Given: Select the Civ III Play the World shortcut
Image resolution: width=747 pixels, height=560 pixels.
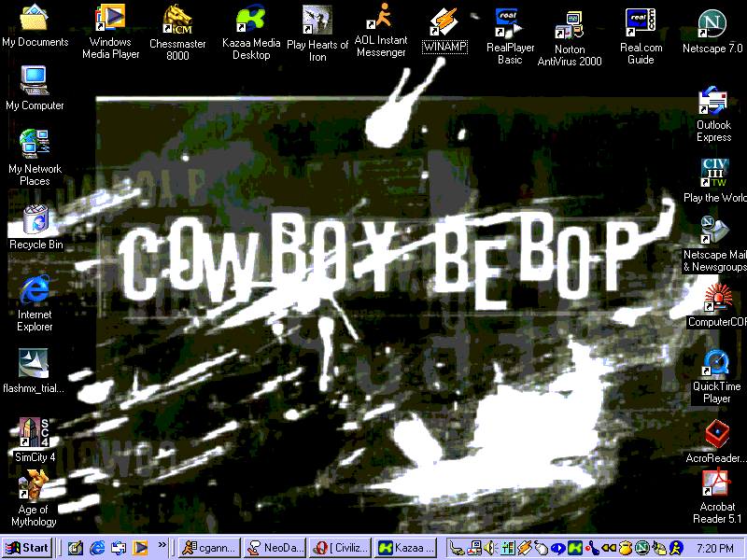Looking at the screenshot, I should [714, 181].
